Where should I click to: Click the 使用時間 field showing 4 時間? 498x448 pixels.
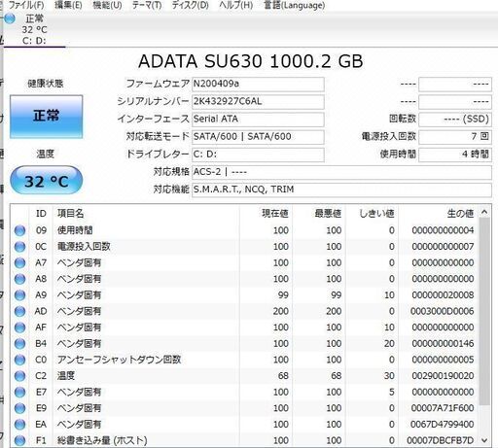455,155
